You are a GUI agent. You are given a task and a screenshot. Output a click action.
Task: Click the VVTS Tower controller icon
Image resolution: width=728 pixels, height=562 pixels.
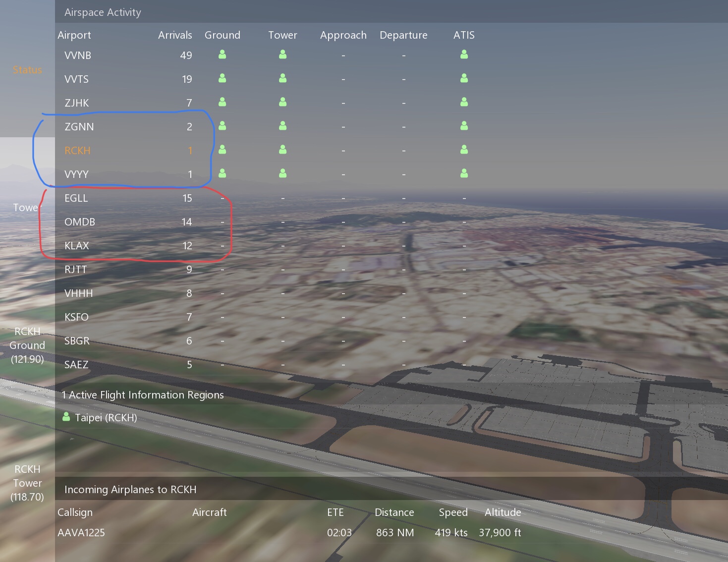tap(283, 78)
